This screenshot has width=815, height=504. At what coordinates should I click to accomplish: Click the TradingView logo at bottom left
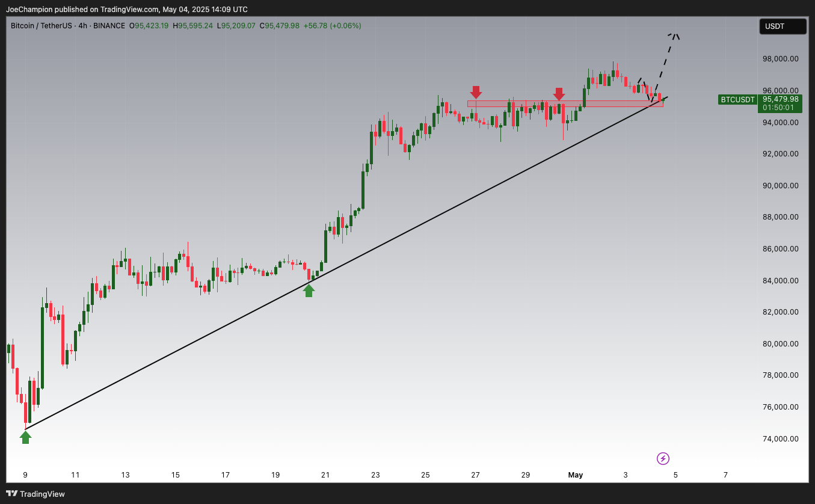pyautogui.click(x=35, y=494)
